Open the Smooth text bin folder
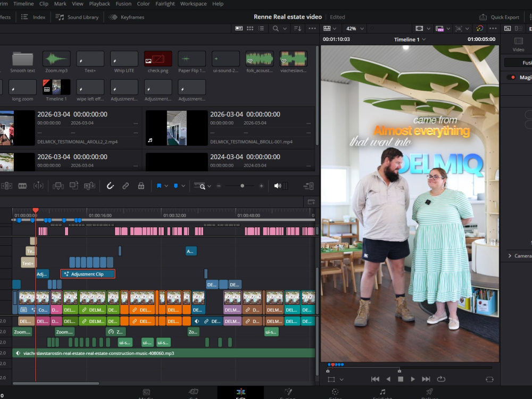This screenshot has width=532, height=399. (x=22, y=62)
